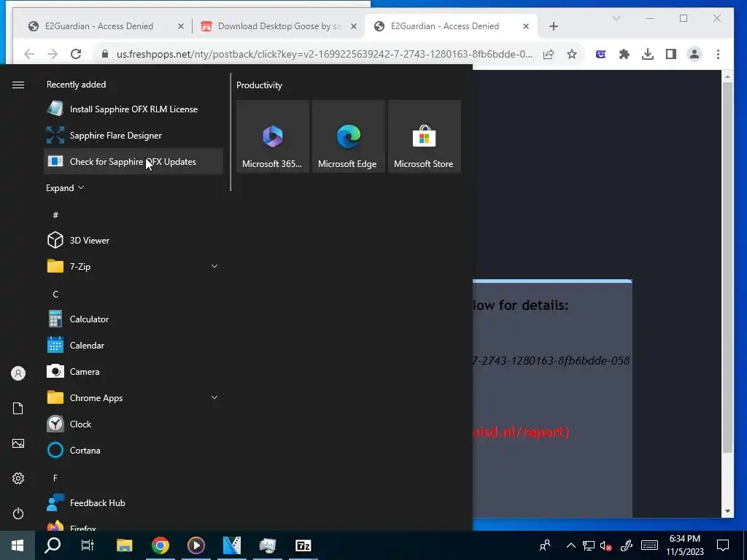Click the Chrome address bar URL

[x=325, y=54]
